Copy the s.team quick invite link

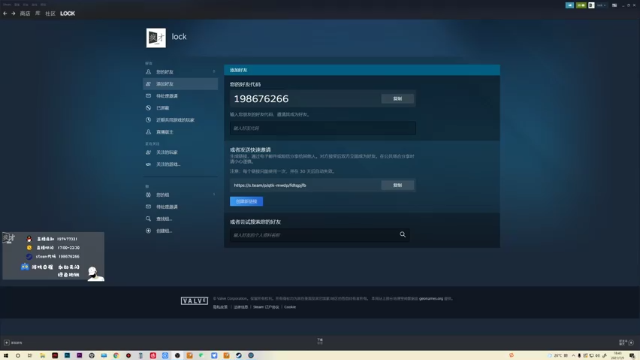click(x=398, y=185)
